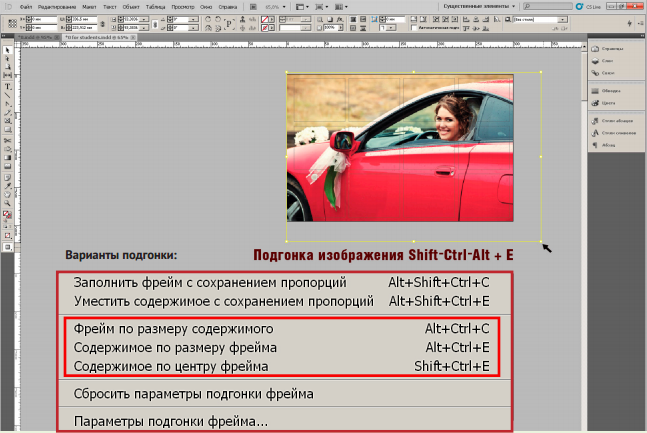Select the Note tool
Image resolution: width=647 pixels, height=433 pixels.
pyautogui.click(x=7, y=176)
